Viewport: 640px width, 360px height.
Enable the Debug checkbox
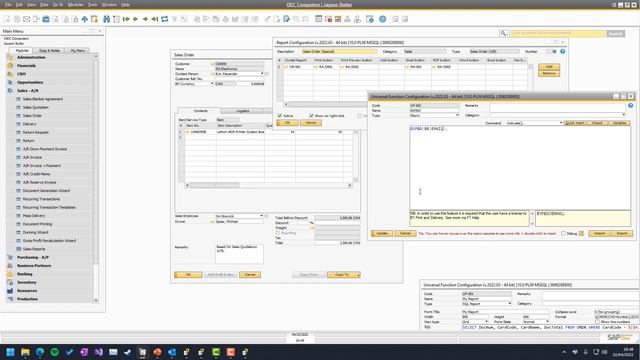click(x=563, y=233)
